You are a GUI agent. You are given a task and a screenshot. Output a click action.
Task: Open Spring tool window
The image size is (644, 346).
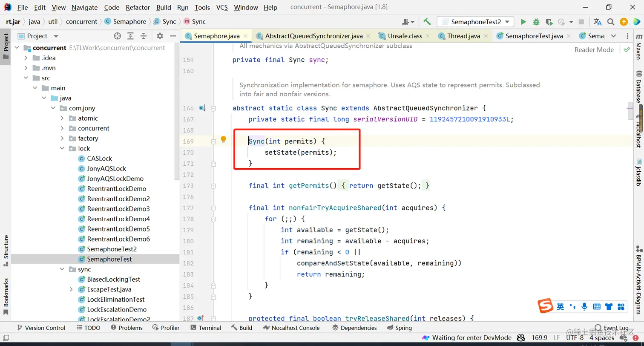(400, 328)
